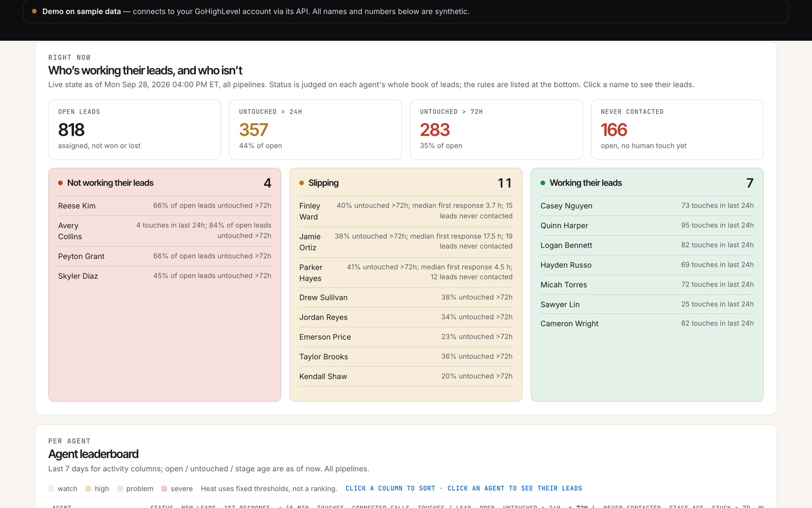Viewport: 812px width, 508px height.
Task: Click the severe heat legend swatch
Action: point(164,489)
